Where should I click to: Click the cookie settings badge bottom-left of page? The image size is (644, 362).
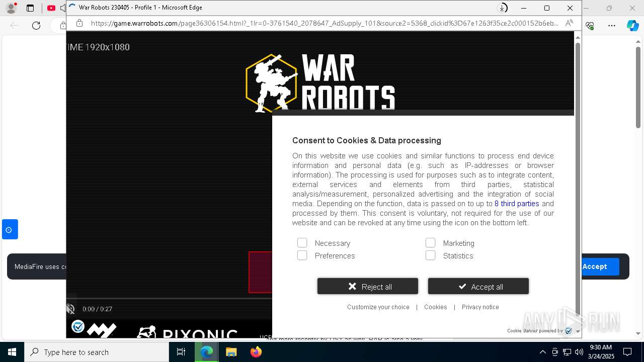click(78, 327)
